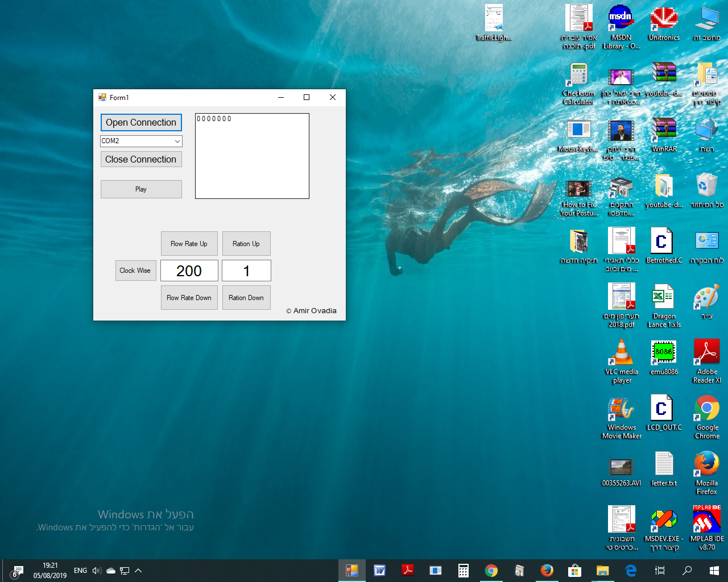Select the Adobe Reader XI shortcut

click(x=707, y=361)
